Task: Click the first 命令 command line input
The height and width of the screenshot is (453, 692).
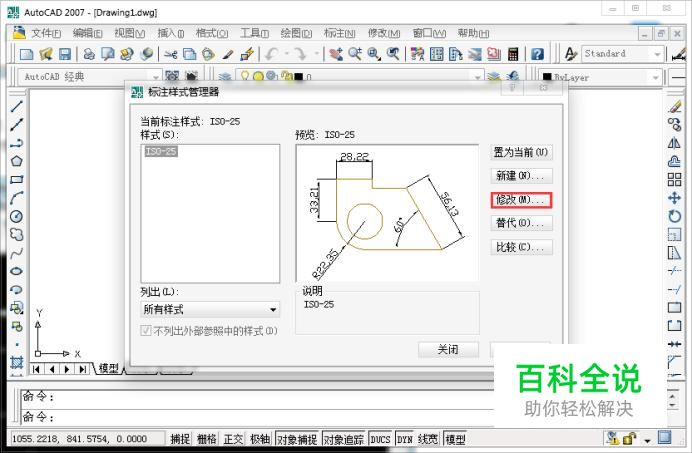Action: point(256,396)
